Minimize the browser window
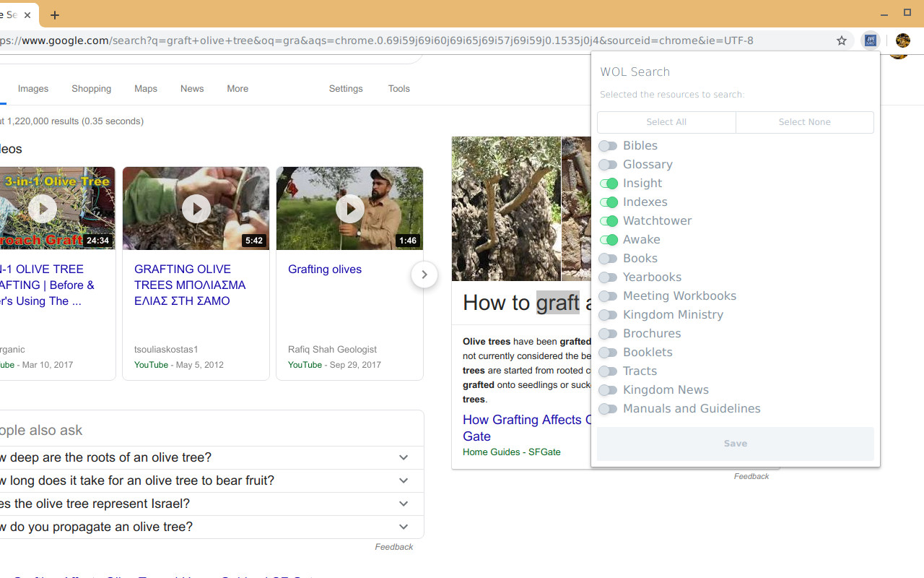The height and width of the screenshot is (578, 924). [884, 14]
